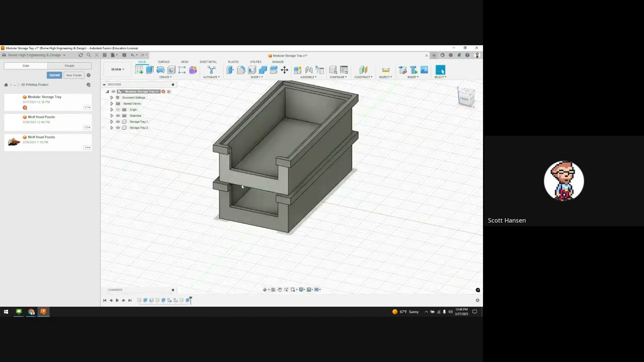Click the ViewCube front face
Image resolution: width=644 pixels, height=362 pixels.
pos(465,99)
